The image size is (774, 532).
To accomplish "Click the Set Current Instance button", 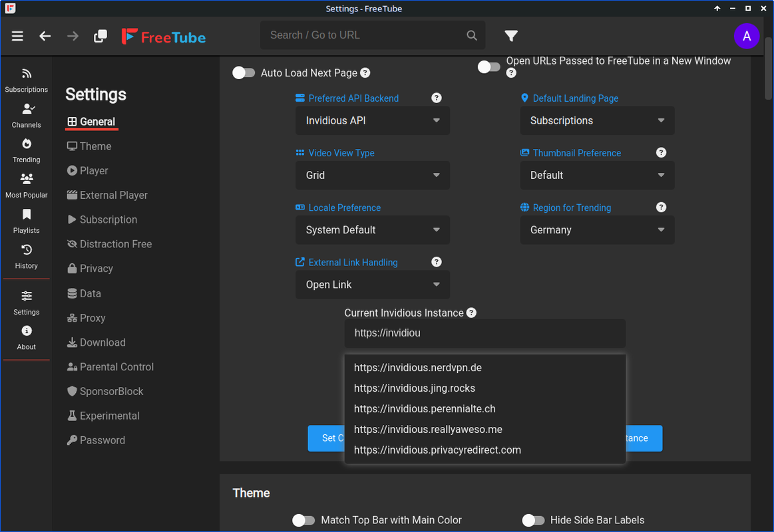I will [326, 438].
